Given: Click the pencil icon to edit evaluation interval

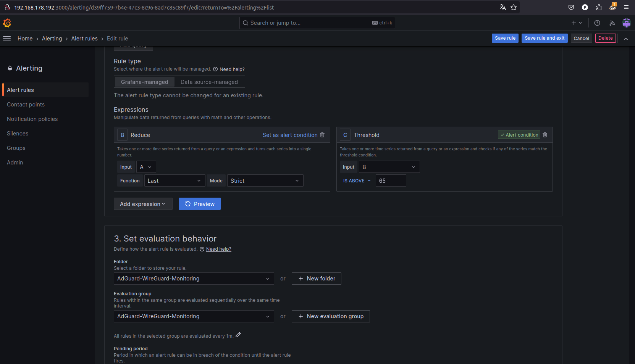Looking at the screenshot, I should click(x=238, y=335).
